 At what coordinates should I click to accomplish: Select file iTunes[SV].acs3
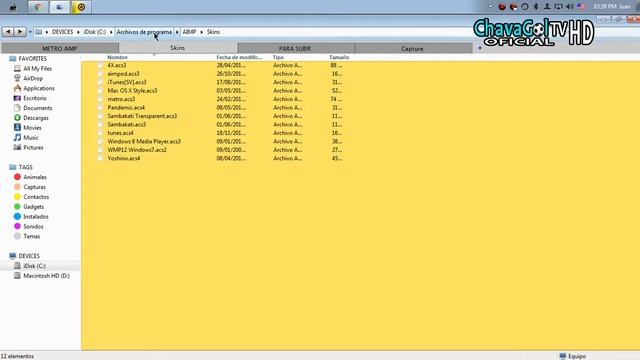coord(127,82)
